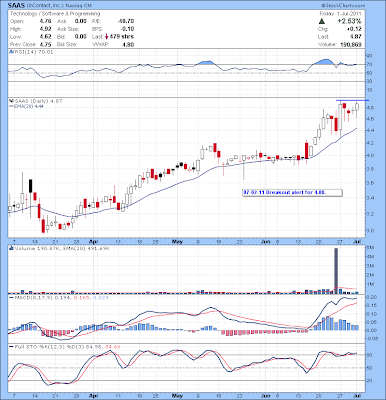Click 'Technology / Software & Programming' sector text
Viewport: 386px width, 400px height.
pos(55,14)
